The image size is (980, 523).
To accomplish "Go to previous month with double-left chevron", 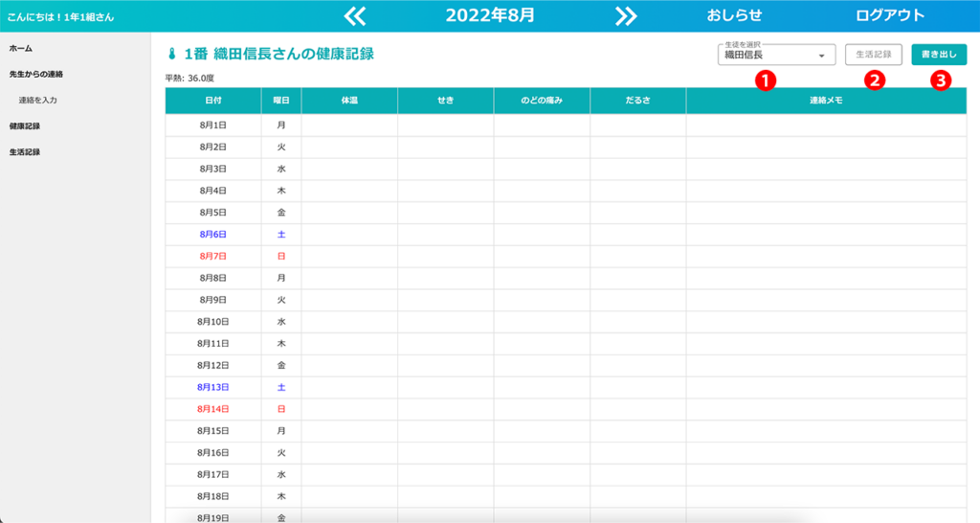I will [x=355, y=15].
